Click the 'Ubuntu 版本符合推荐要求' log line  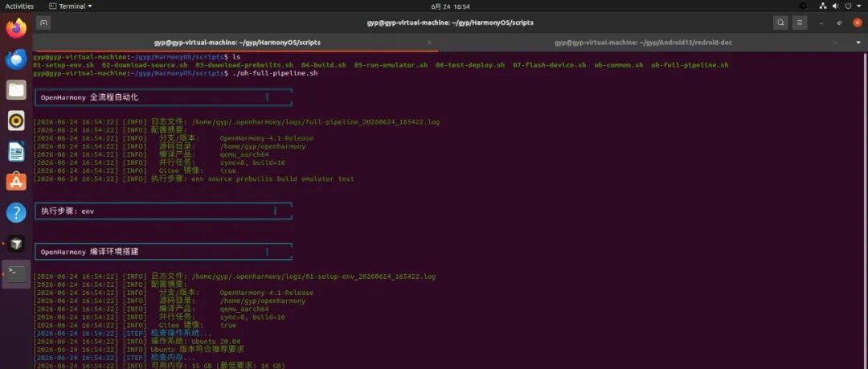(x=197, y=350)
